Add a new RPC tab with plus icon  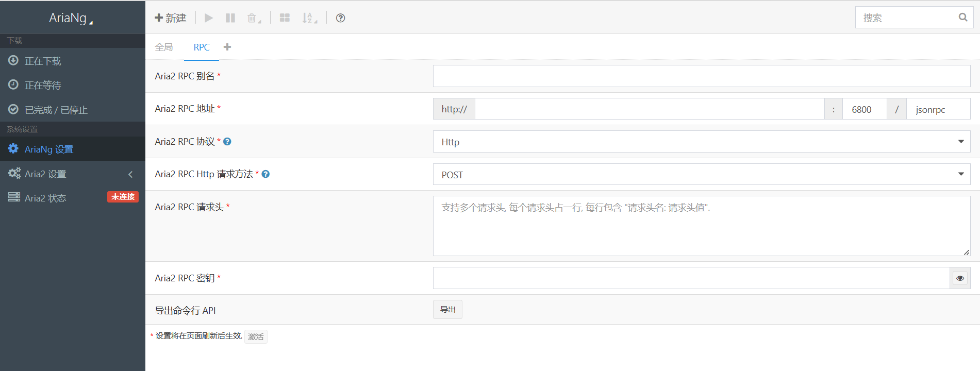[227, 47]
